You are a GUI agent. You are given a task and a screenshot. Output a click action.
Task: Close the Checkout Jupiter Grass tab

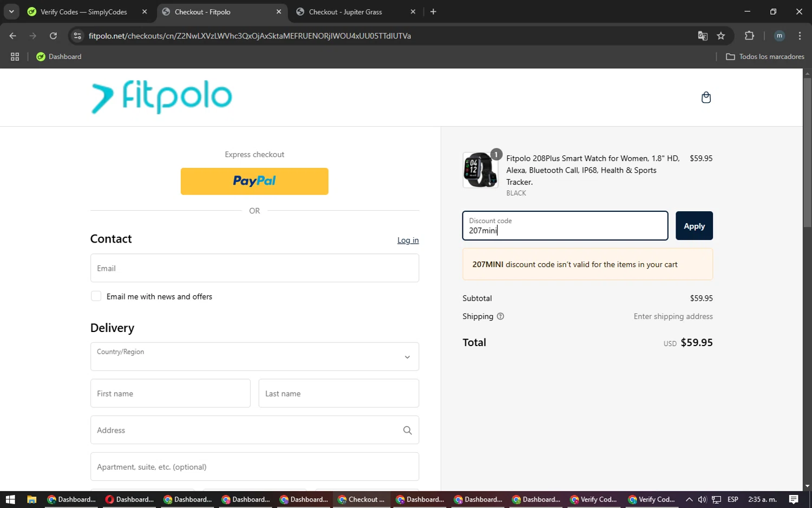pyautogui.click(x=413, y=11)
